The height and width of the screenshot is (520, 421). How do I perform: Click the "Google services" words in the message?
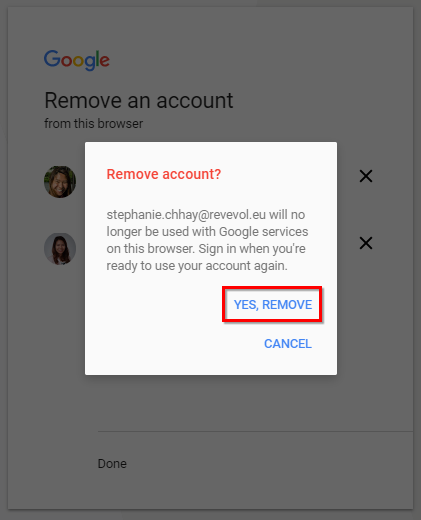(x=263, y=232)
